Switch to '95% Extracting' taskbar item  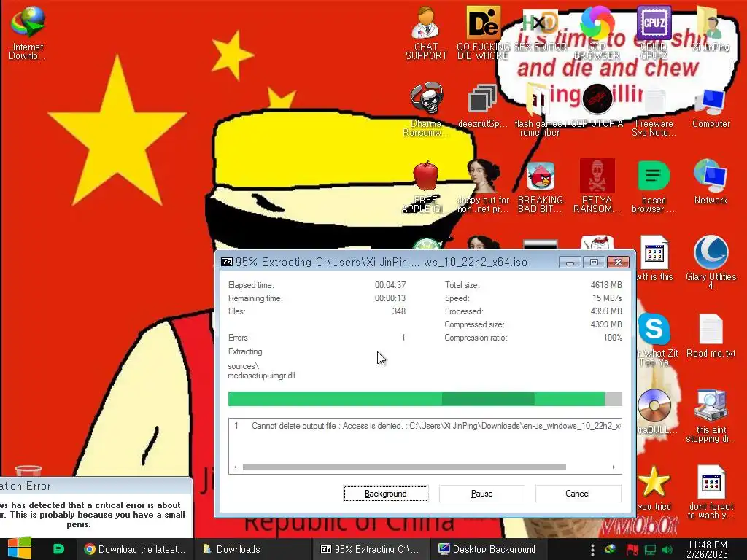[371, 549]
